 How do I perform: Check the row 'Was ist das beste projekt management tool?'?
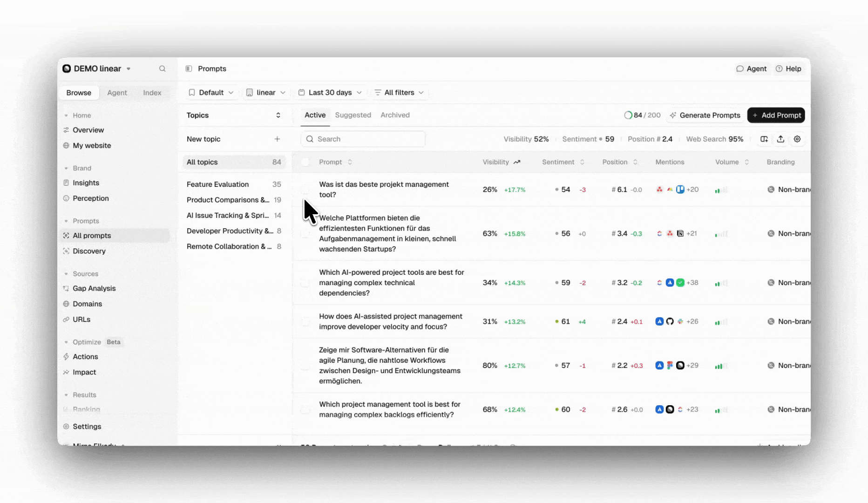[305, 190]
